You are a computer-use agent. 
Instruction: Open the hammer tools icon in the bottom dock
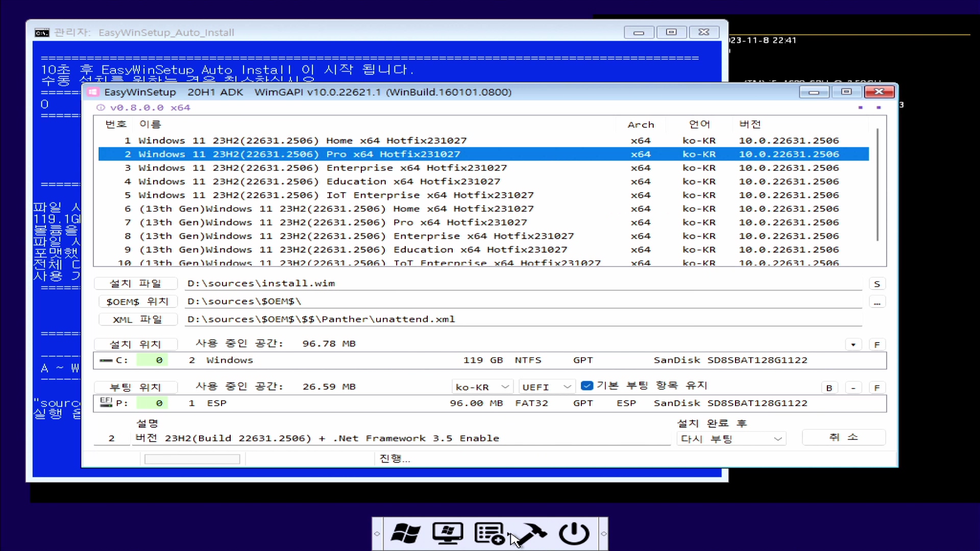(x=531, y=534)
